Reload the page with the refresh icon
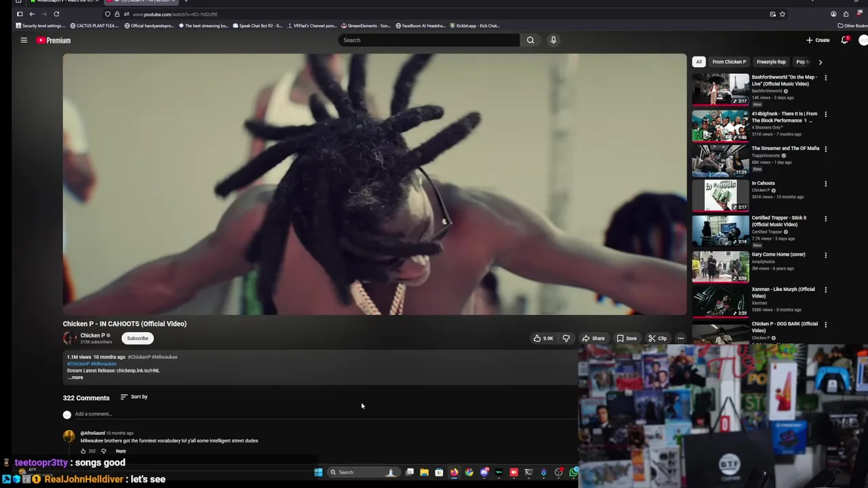 pyautogui.click(x=56, y=14)
